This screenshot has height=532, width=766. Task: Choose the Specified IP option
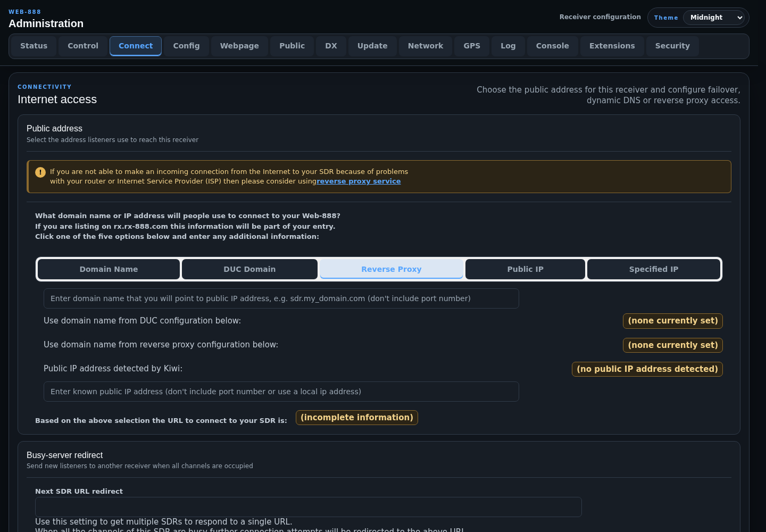click(x=654, y=269)
